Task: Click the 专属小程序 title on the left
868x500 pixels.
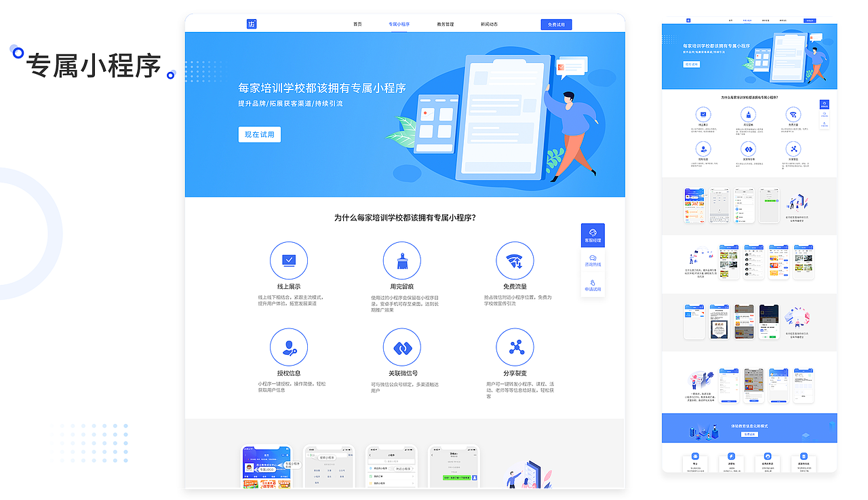Action: pos(94,66)
